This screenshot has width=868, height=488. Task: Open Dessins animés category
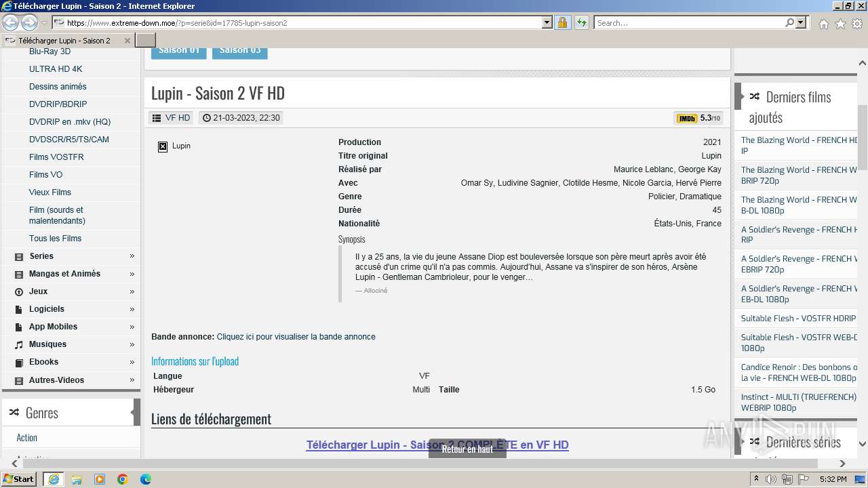tap(58, 87)
